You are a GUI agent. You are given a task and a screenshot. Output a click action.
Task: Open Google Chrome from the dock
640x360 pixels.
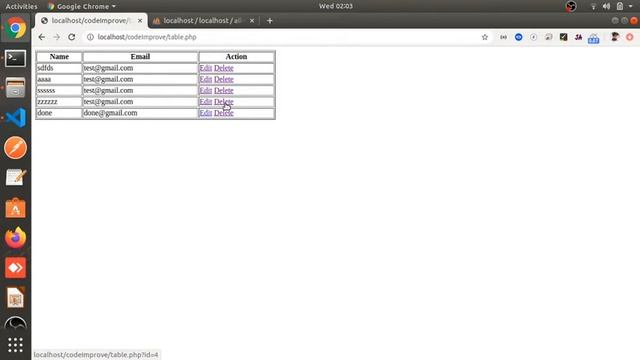pos(16,28)
